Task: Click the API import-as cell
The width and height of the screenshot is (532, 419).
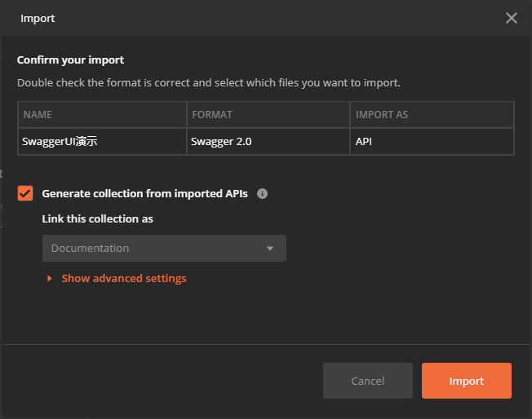Action: click(x=432, y=141)
